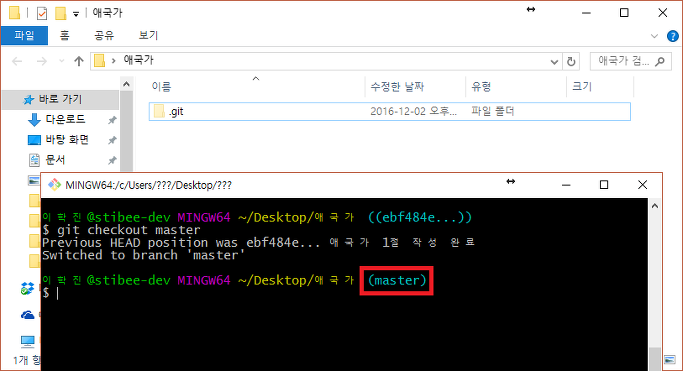Maximize the MINGW64 terminal window

pos(604,185)
